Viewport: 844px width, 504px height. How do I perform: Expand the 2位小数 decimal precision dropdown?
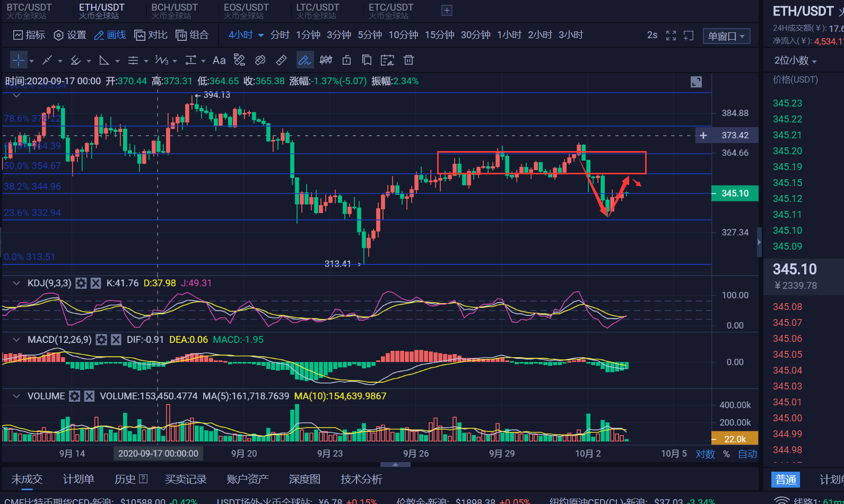[x=795, y=60]
